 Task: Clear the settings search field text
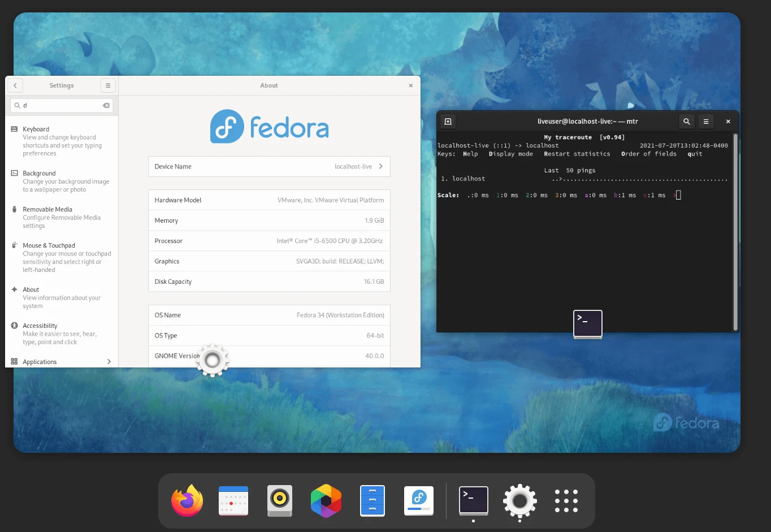pyautogui.click(x=106, y=106)
